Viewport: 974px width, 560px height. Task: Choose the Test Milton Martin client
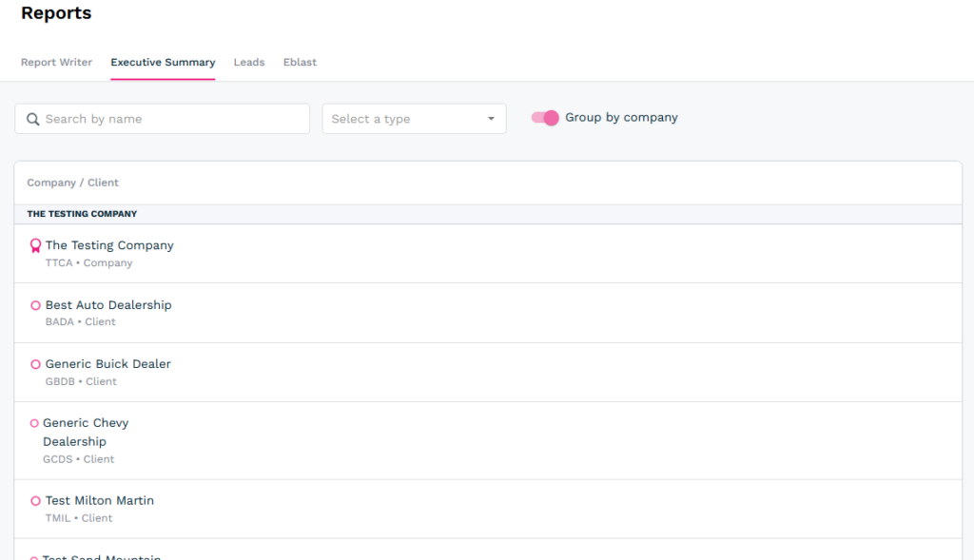click(100, 501)
